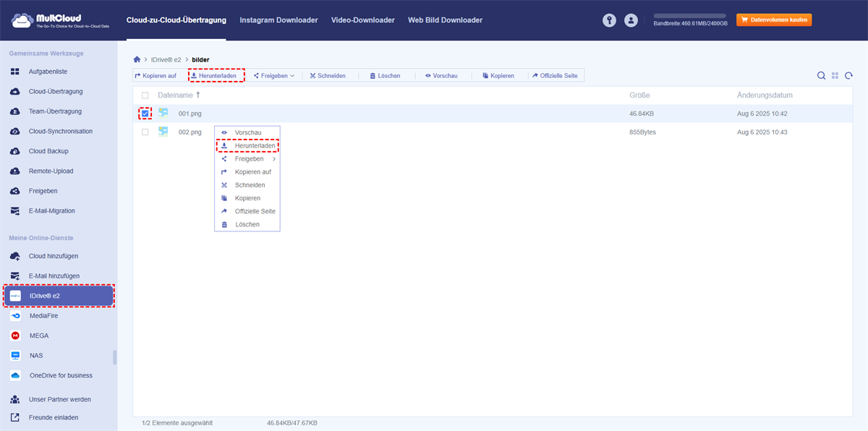This screenshot has height=431, width=868.
Task: Check the 002.png checkbox
Action: [x=145, y=132]
